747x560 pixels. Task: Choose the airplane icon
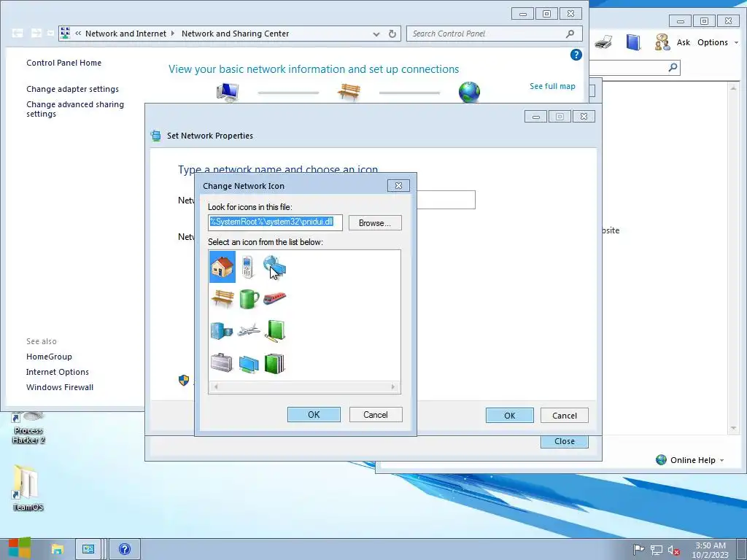click(x=249, y=330)
